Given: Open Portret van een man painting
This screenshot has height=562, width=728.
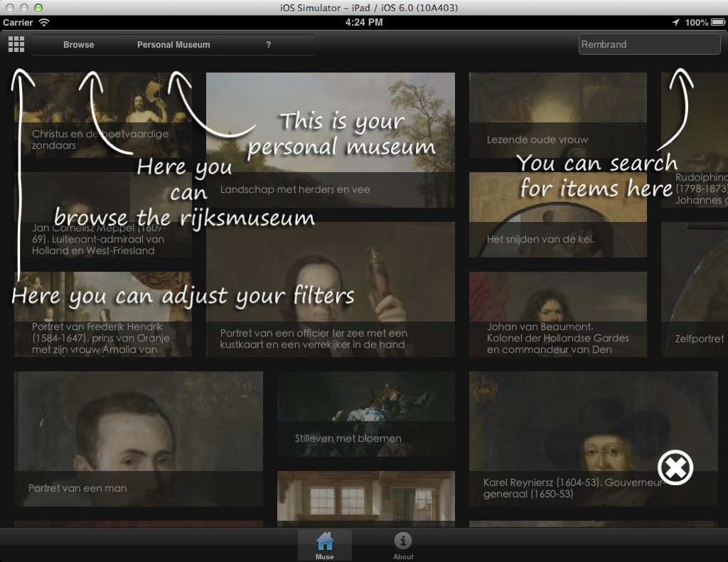Looking at the screenshot, I should [x=139, y=439].
